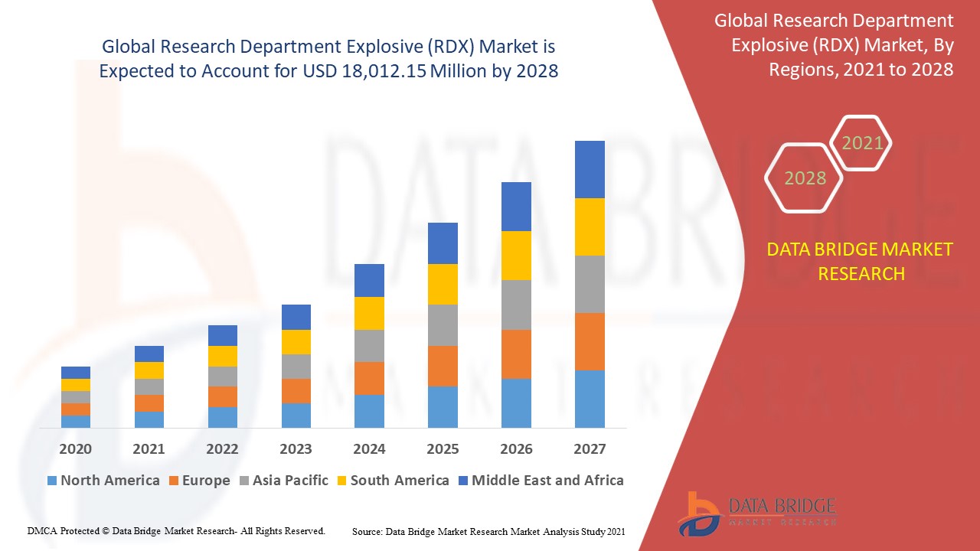Click the Source citation text at the bottom
The image size is (980, 551).
[488, 530]
